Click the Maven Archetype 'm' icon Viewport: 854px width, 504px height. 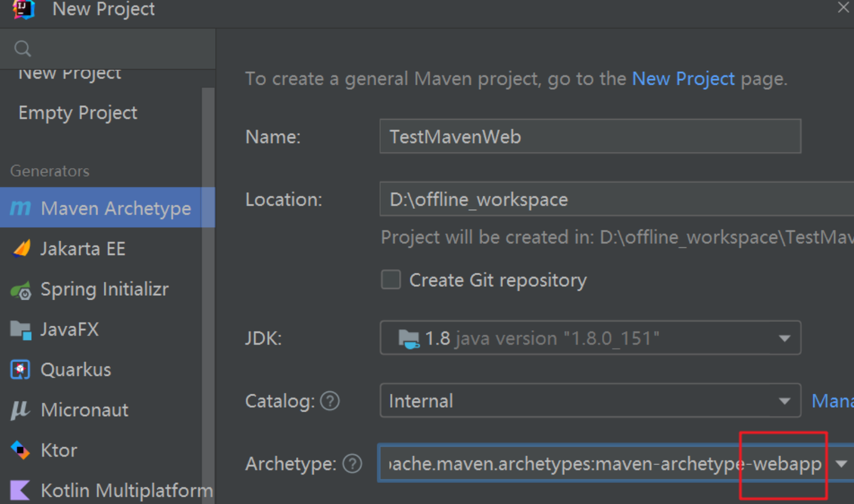(x=21, y=208)
